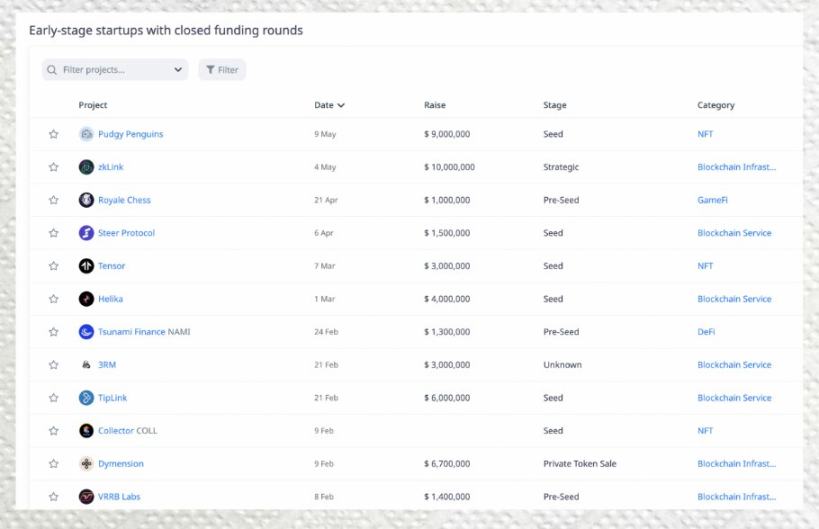Screen dimensions: 819x529
Task: Click the Collector COLL project logo
Action: pyautogui.click(x=86, y=430)
